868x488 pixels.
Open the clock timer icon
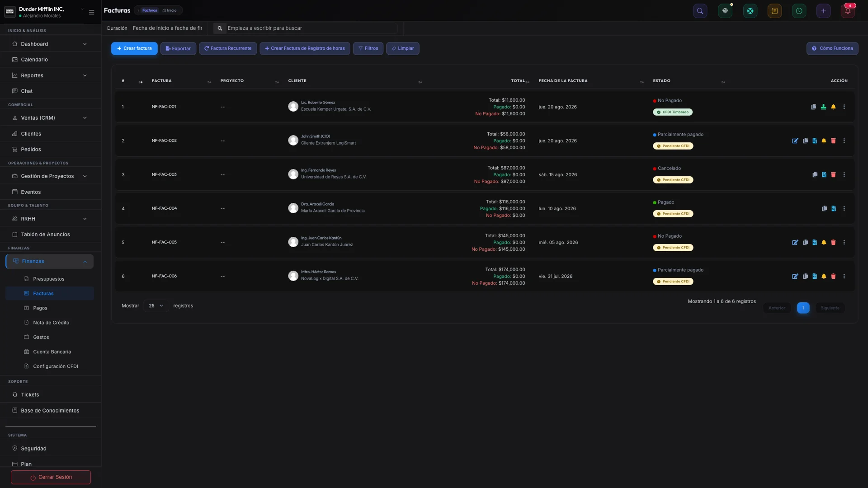pos(799,11)
